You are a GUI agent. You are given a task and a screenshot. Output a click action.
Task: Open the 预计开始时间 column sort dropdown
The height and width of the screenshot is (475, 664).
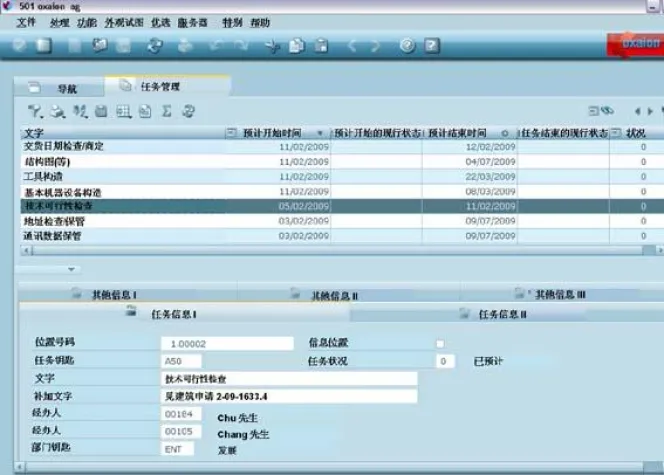320,133
